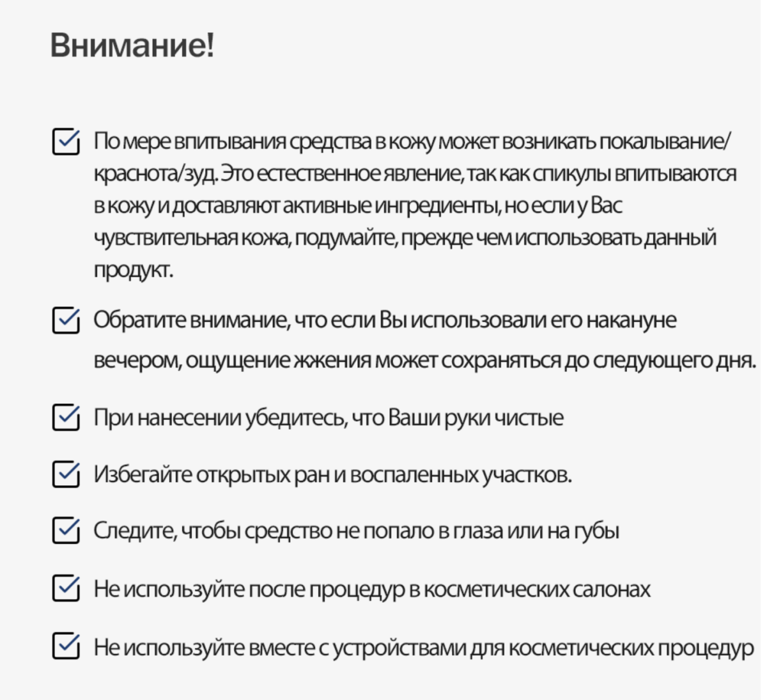Click the checkmark icon beside "Следите, чтобы средство"
The width and height of the screenshot is (767, 700).
pyautogui.click(x=65, y=531)
